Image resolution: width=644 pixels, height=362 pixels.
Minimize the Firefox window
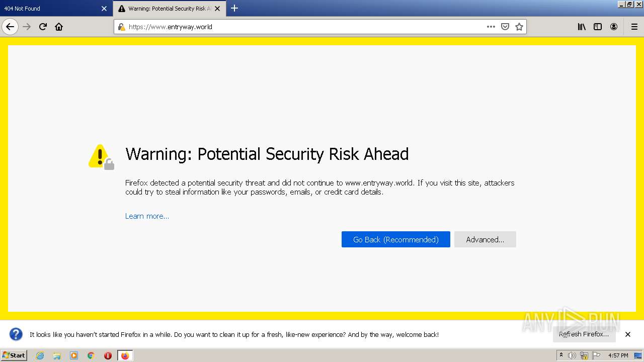point(621,4)
